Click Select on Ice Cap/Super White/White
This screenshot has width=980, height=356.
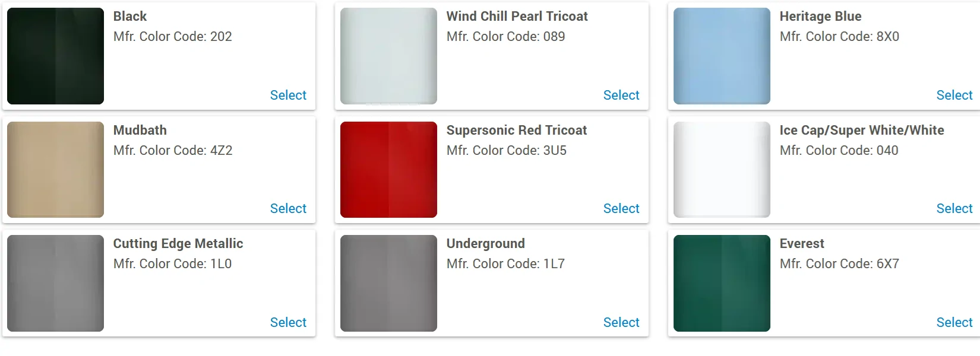954,208
